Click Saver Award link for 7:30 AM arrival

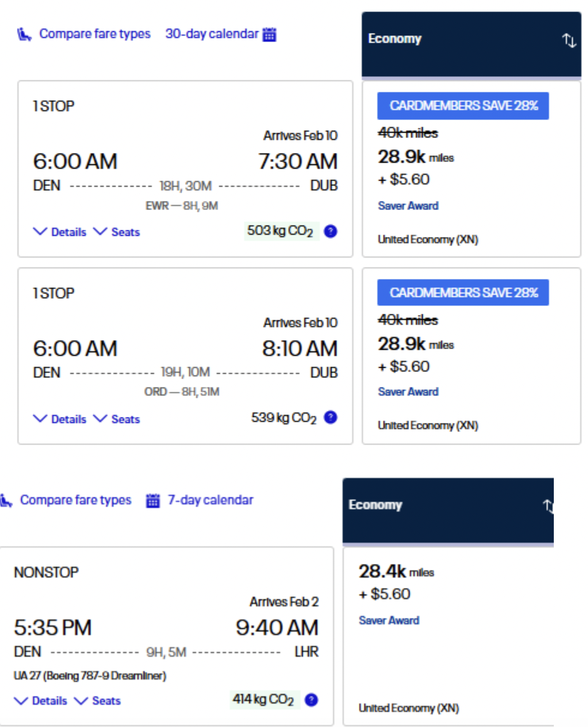click(x=408, y=206)
